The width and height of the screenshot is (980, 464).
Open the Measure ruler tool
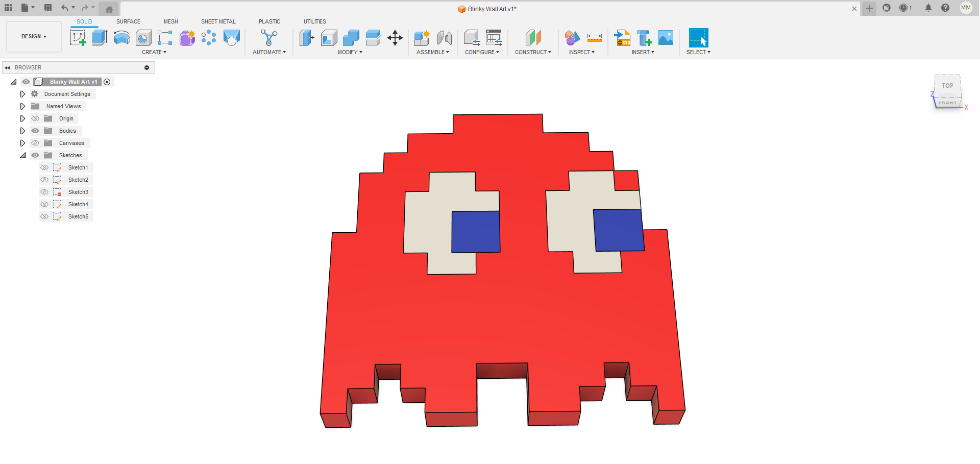[595, 38]
